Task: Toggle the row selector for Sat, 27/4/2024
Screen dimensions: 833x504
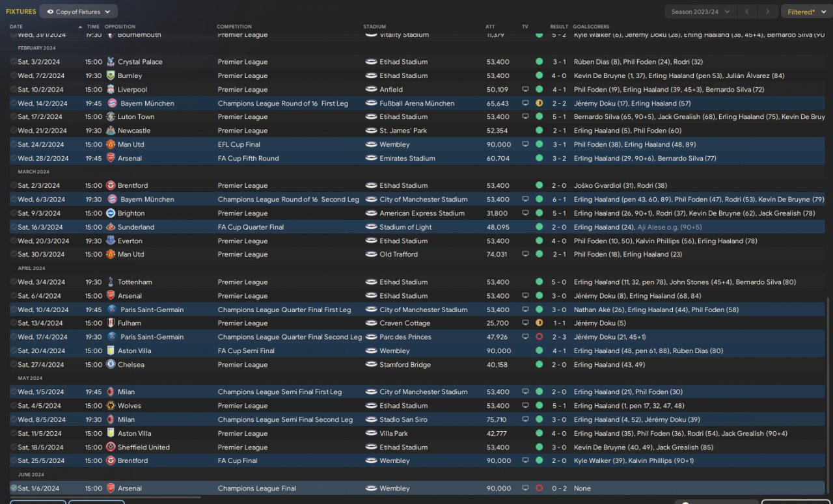Action: point(14,365)
